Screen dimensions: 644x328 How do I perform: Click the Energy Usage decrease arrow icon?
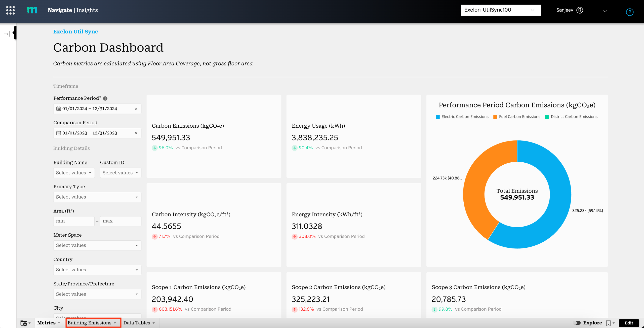point(295,148)
